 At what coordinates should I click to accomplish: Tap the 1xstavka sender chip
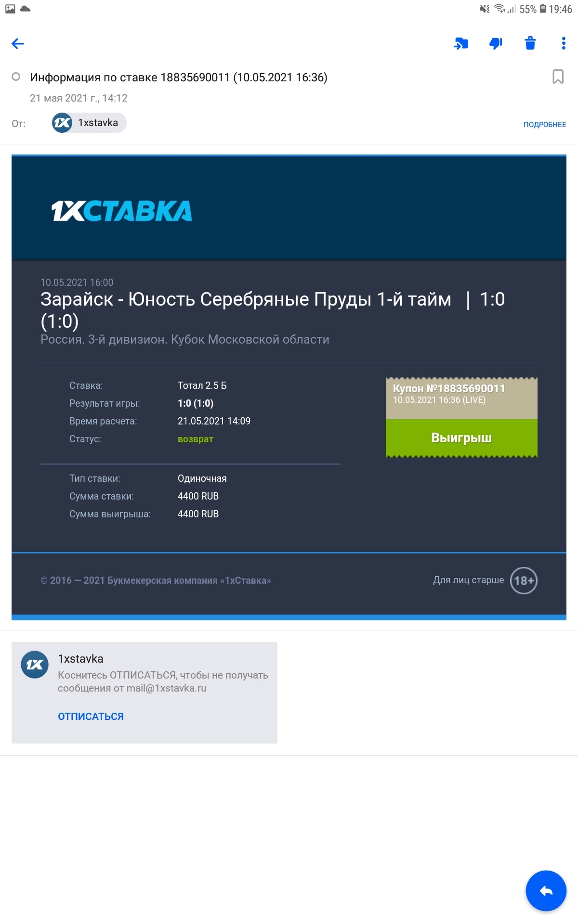coord(89,123)
